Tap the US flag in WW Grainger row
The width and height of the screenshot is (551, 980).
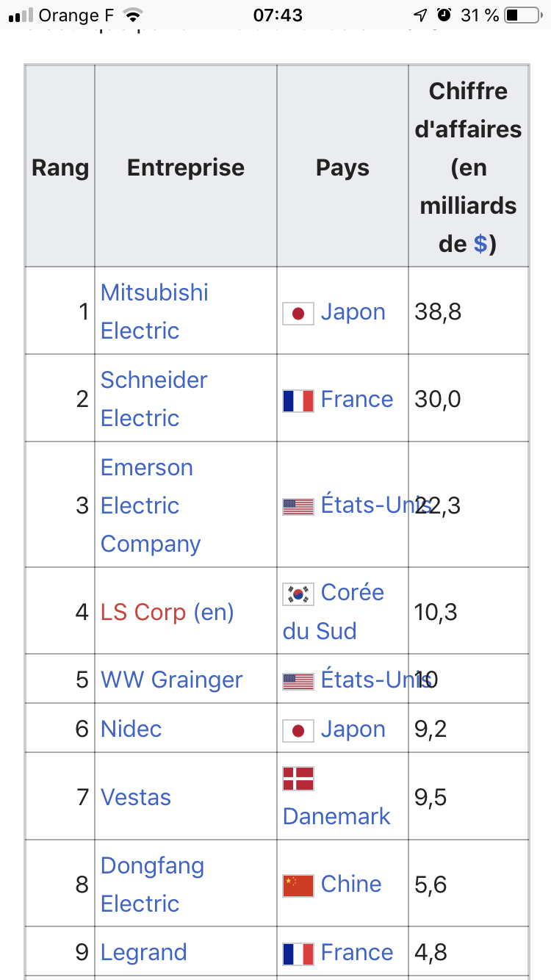tap(298, 681)
